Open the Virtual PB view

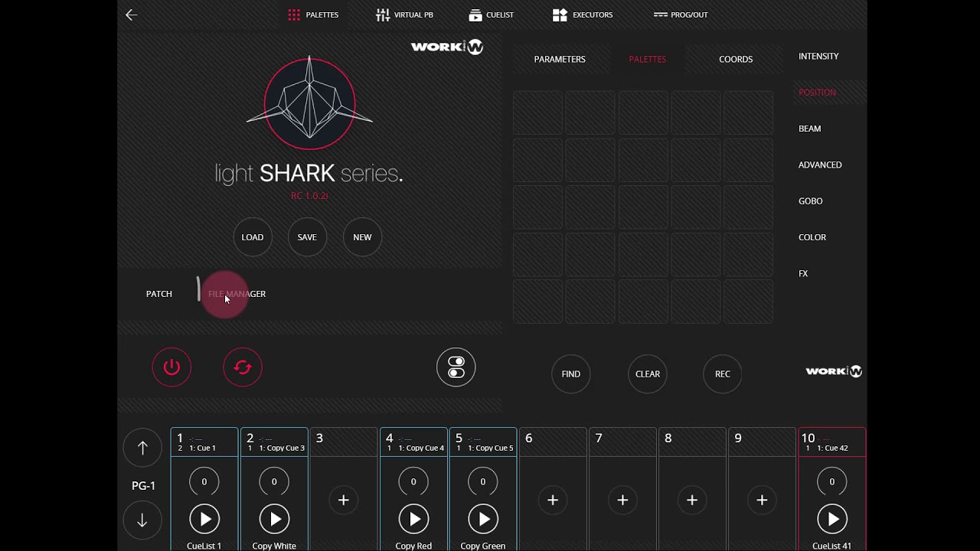coord(405,15)
